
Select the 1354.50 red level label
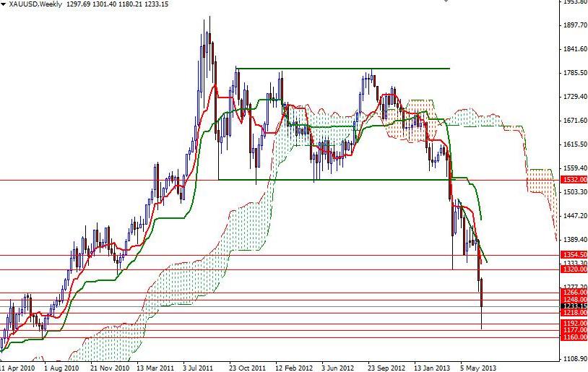(x=574, y=255)
